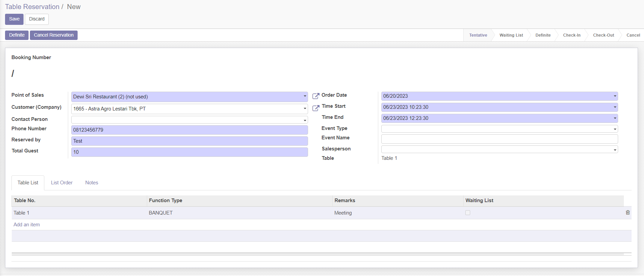This screenshot has width=644, height=276.
Task: Expand the Salesperson dropdown
Action: [x=615, y=150]
